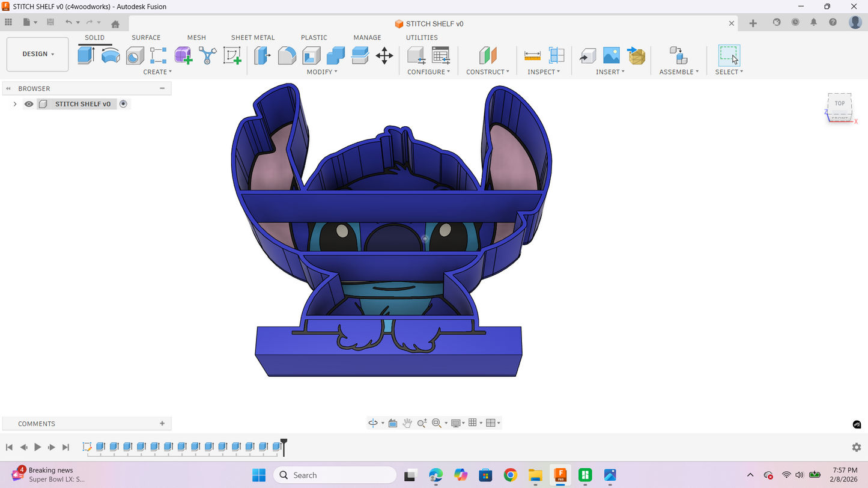
Task: Open the CONFIGURE dropdown menu
Action: [x=429, y=72]
